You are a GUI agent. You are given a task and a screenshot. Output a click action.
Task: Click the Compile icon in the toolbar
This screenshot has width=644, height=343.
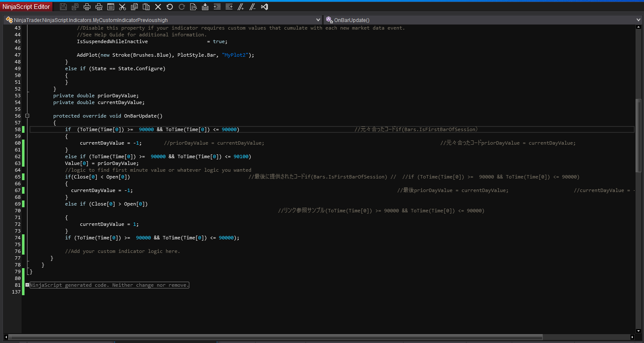pyautogui.click(x=205, y=7)
